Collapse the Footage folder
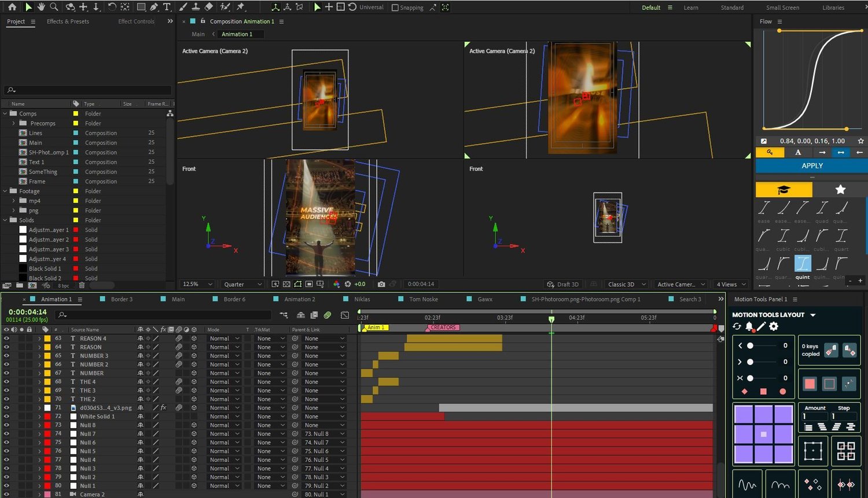The image size is (868, 498). [x=5, y=191]
